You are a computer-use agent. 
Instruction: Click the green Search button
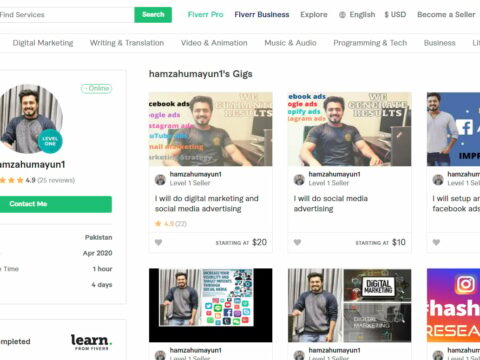click(x=153, y=15)
